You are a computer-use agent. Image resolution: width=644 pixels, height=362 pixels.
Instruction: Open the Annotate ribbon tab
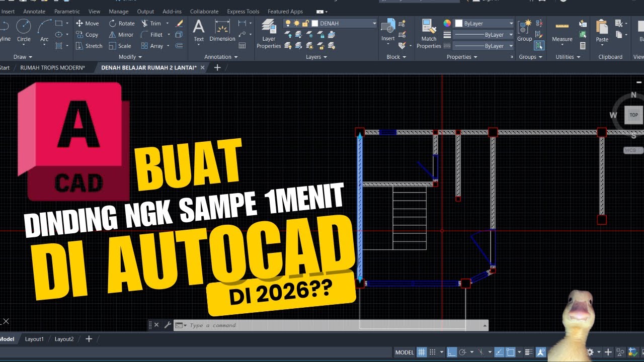coord(34,12)
